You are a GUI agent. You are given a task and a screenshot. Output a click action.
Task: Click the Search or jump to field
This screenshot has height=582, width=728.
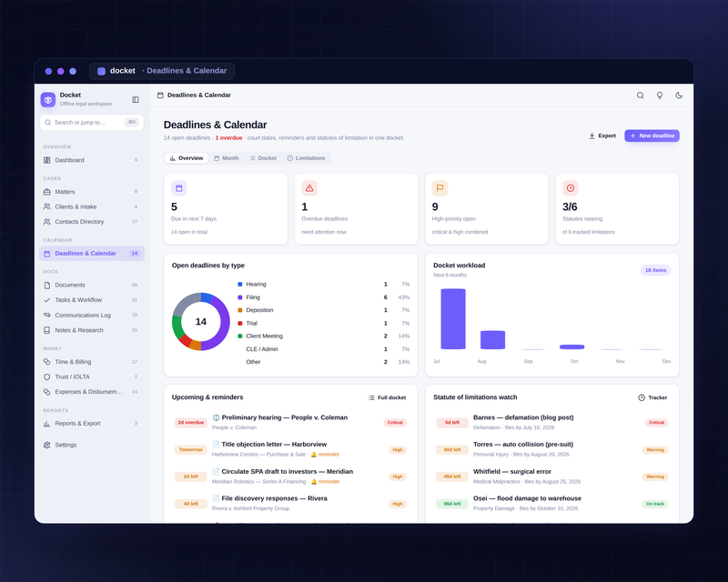[92, 123]
